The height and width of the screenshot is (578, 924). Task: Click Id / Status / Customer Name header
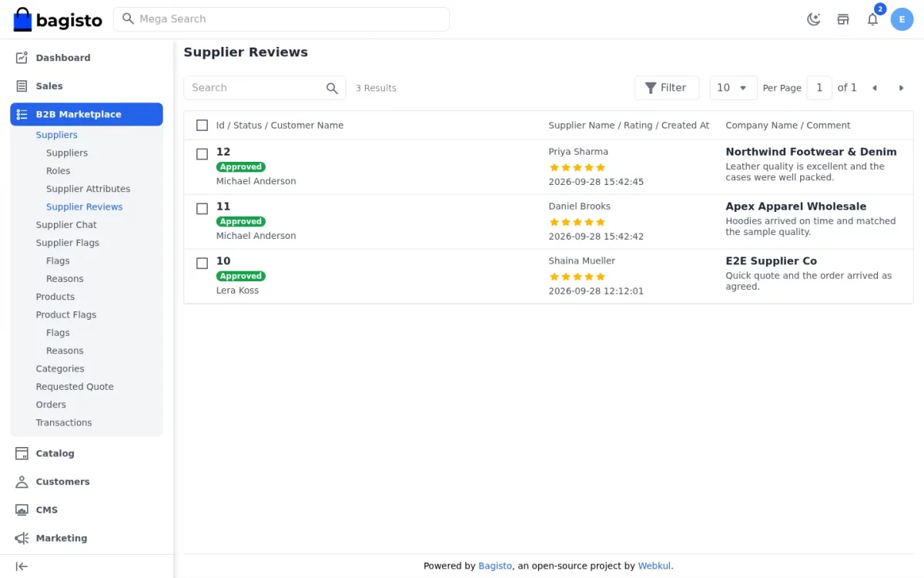pyautogui.click(x=280, y=126)
